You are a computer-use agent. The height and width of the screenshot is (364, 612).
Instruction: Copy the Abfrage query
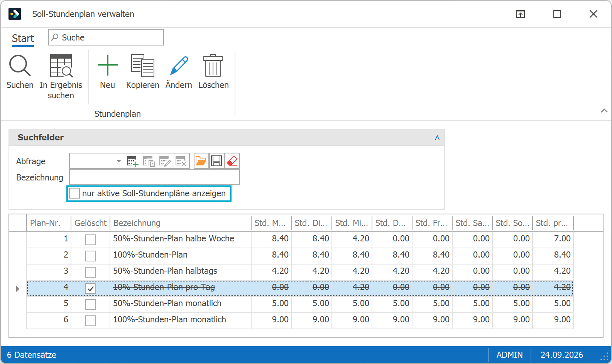(149, 161)
